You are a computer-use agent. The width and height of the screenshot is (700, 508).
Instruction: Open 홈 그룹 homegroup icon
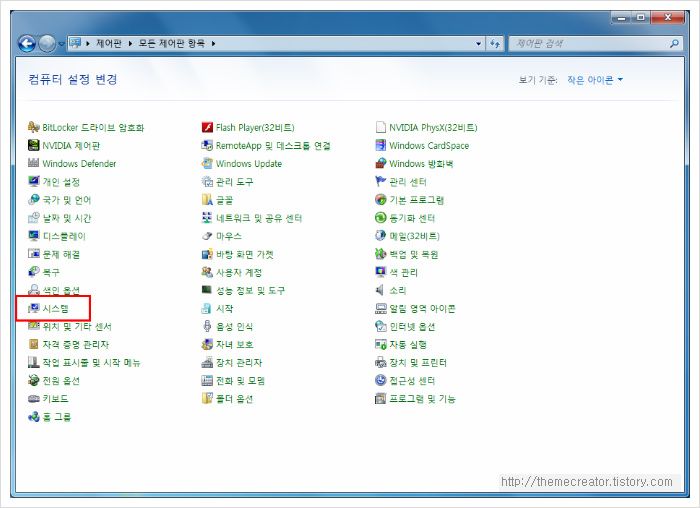(33, 417)
